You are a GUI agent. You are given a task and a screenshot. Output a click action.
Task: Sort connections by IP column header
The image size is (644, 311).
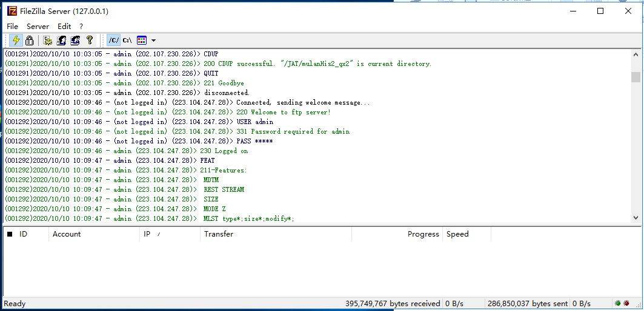click(170, 234)
